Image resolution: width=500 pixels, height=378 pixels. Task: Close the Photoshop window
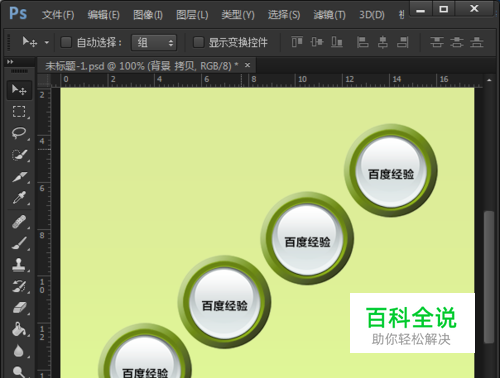click(x=474, y=9)
